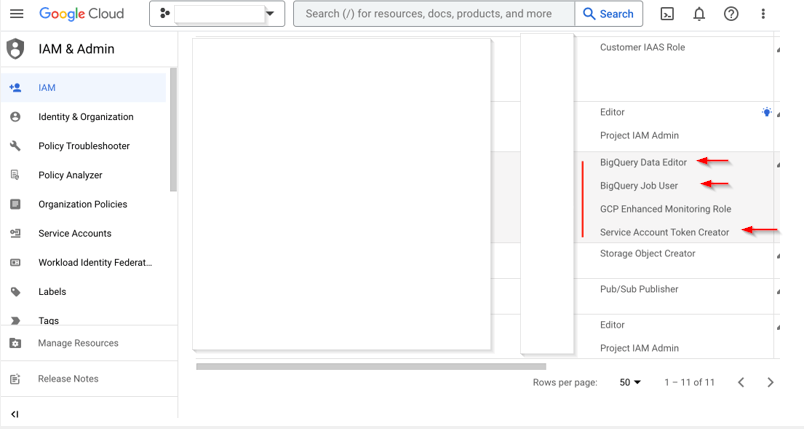The image size is (804, 429).
Task: Open Labels page
Action: [52, 292]
